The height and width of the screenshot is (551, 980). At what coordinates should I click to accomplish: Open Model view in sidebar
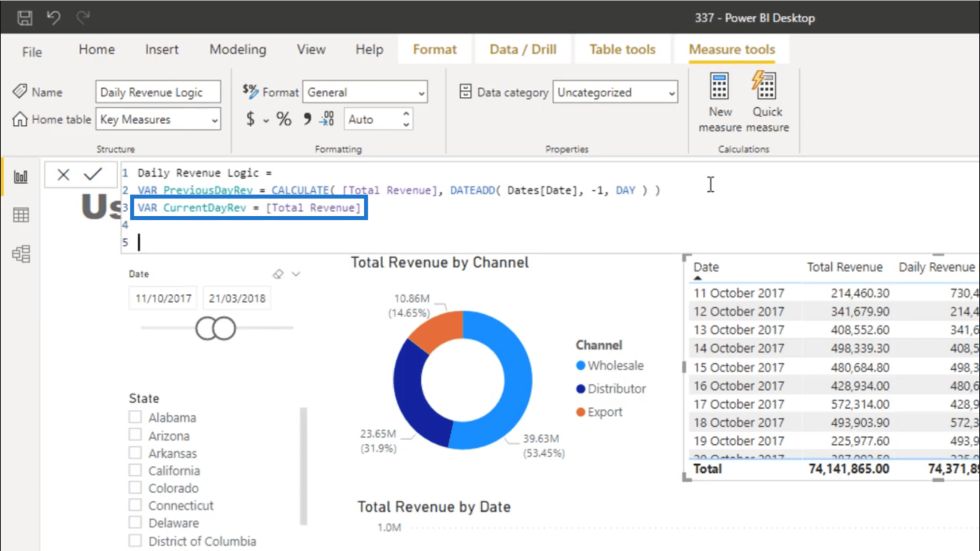point(21,254)
